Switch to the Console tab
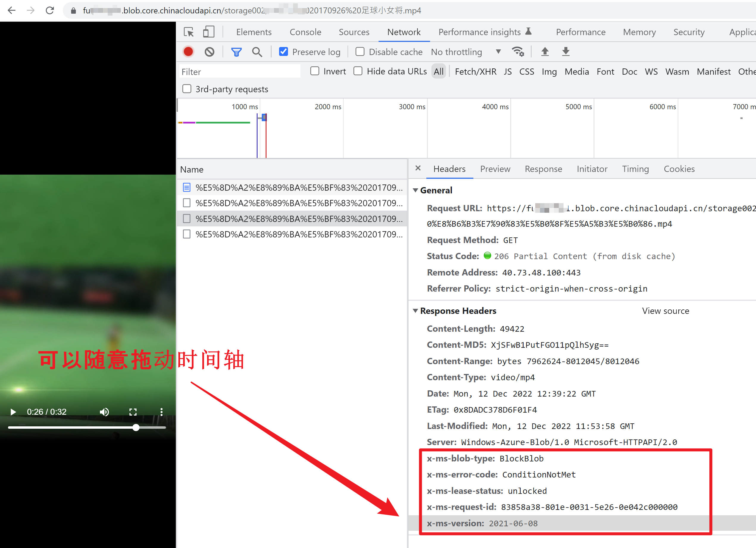Image resolution: width=756 pixels, height=548 pixels. (305, 32)
